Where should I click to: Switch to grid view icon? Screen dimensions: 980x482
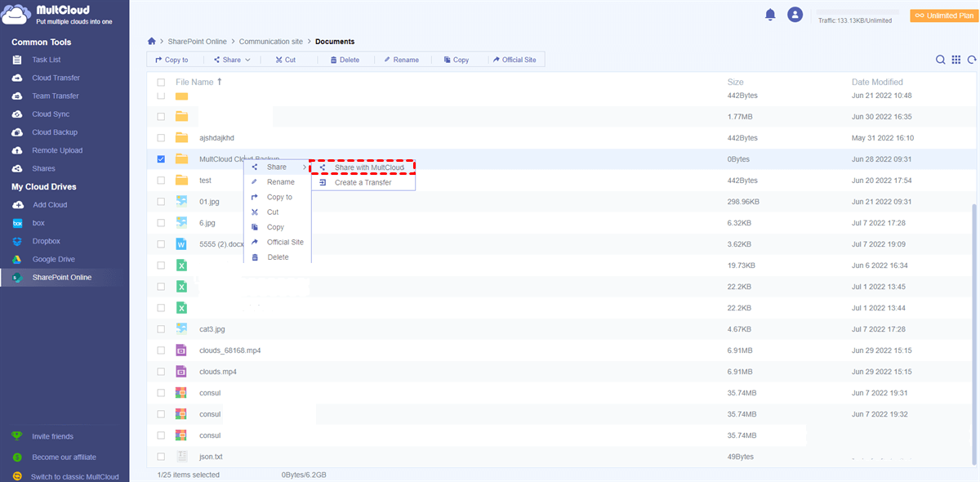coord(956,60)
